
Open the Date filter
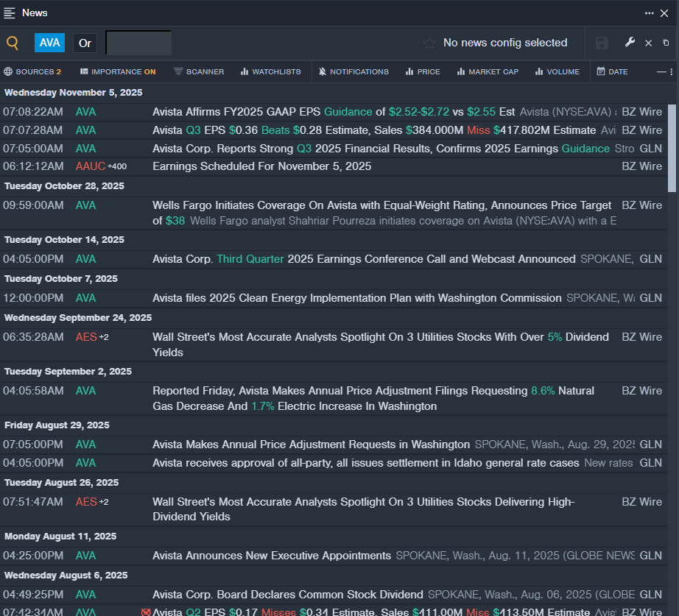click(x=612, y=71)
